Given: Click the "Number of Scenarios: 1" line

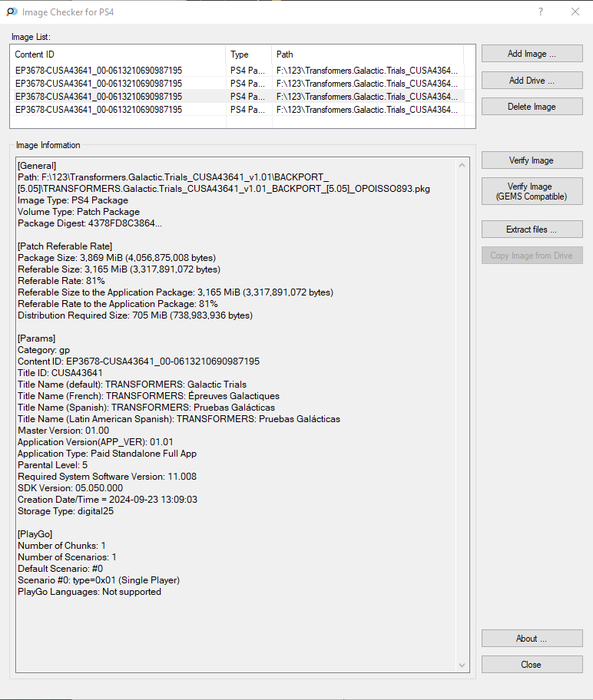Looking at the screenshot, I should point(67,557).
